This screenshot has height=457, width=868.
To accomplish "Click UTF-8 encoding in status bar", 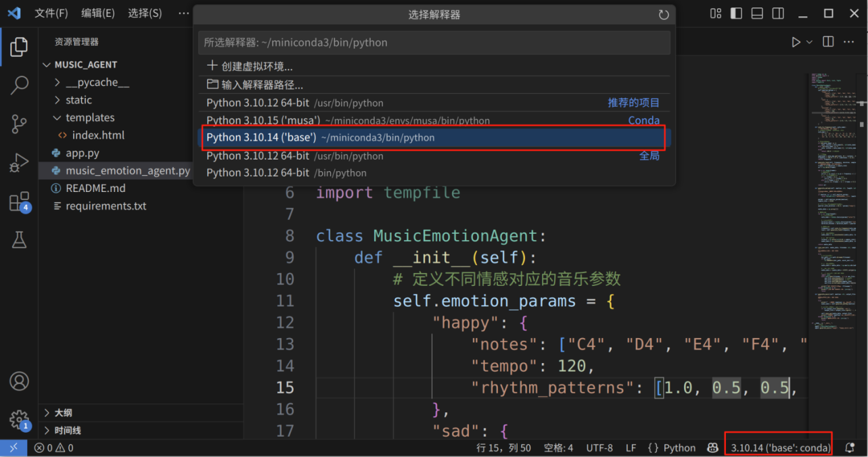I will [x=599, y=448].
